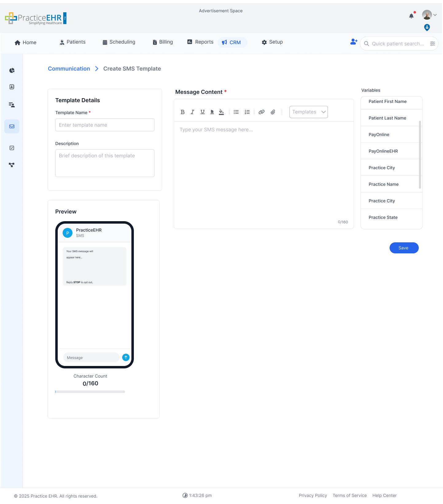Open Help Center link
443x504 pixels.
385,495
